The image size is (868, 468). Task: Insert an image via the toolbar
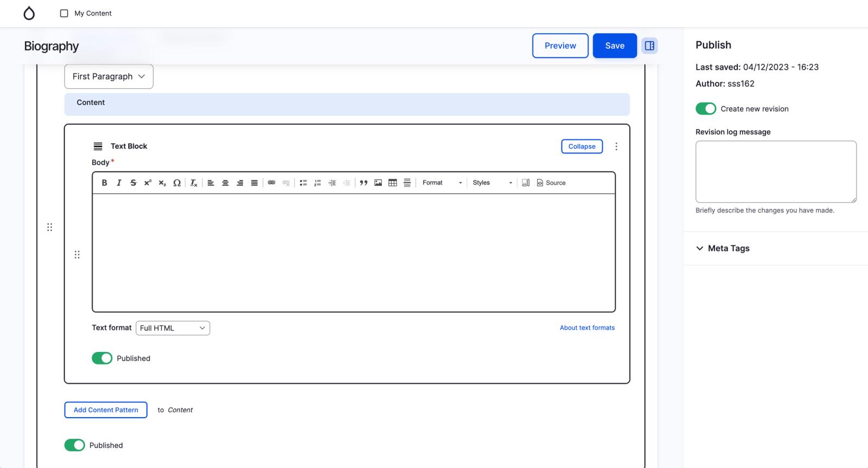point(378,183)
